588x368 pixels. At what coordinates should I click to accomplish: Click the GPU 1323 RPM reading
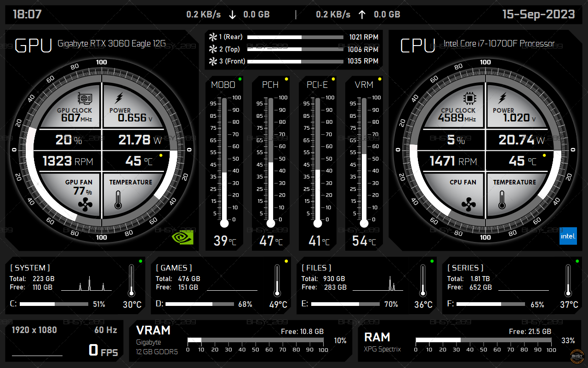[x=68, y=161]
